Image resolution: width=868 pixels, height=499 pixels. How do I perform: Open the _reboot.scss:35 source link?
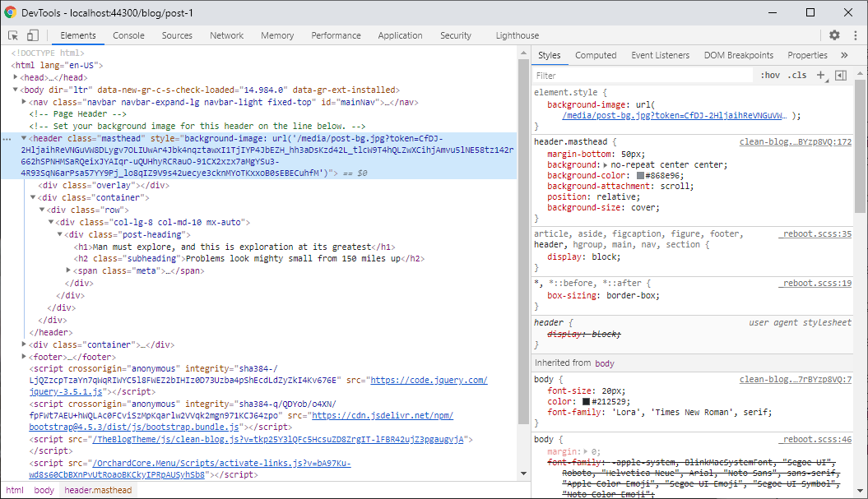click(815, 234)
